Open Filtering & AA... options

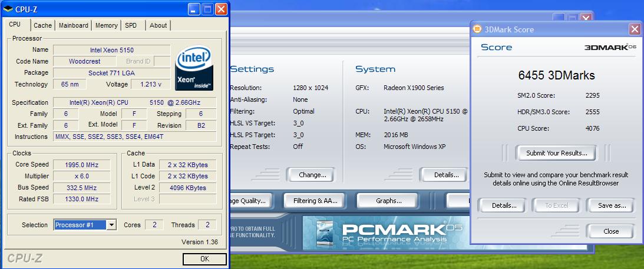click(x=315, y=201)
